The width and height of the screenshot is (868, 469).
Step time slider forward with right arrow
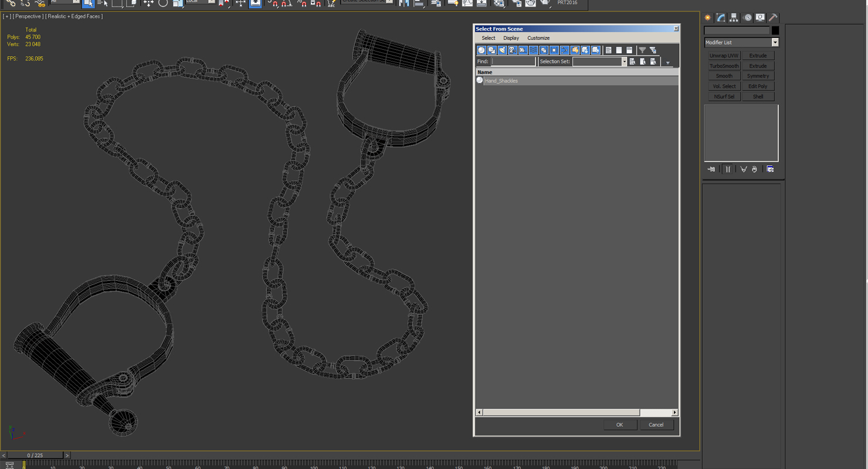point(67,456)
